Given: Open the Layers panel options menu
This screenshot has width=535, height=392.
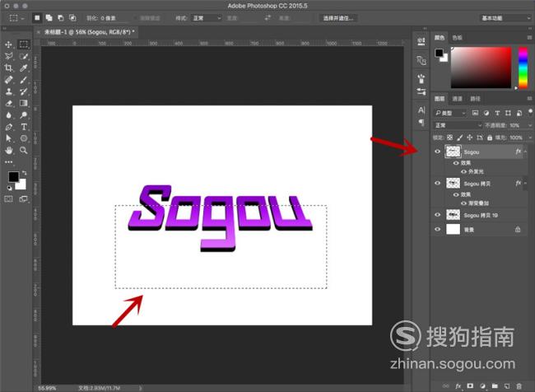Looking at the screenshot, I should click(529, 99).
